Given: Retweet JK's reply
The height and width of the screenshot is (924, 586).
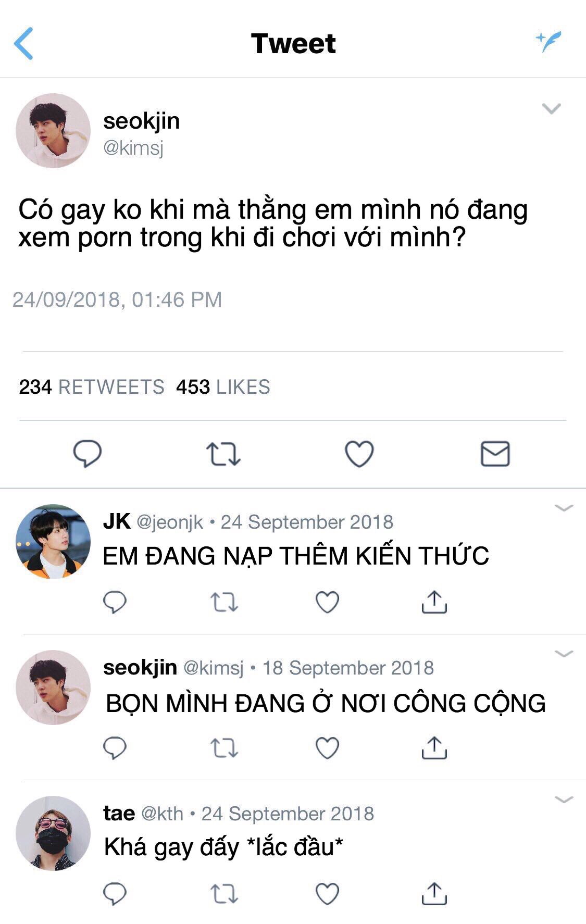Looking at the screenshot, I should point(224,603).
